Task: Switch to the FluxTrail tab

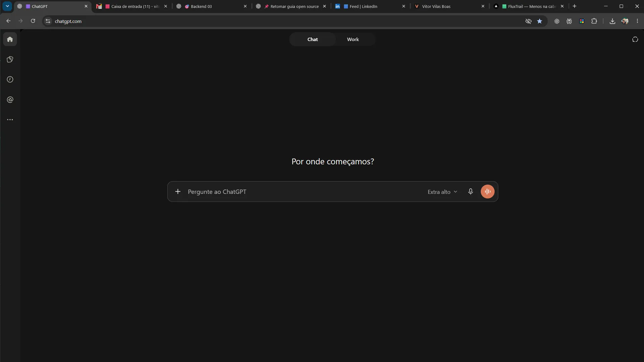Action: pos(528,6)
